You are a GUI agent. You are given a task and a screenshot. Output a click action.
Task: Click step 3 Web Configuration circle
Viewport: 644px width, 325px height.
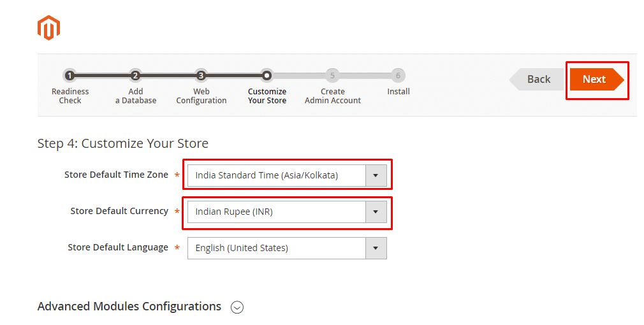tap(201, 76)
